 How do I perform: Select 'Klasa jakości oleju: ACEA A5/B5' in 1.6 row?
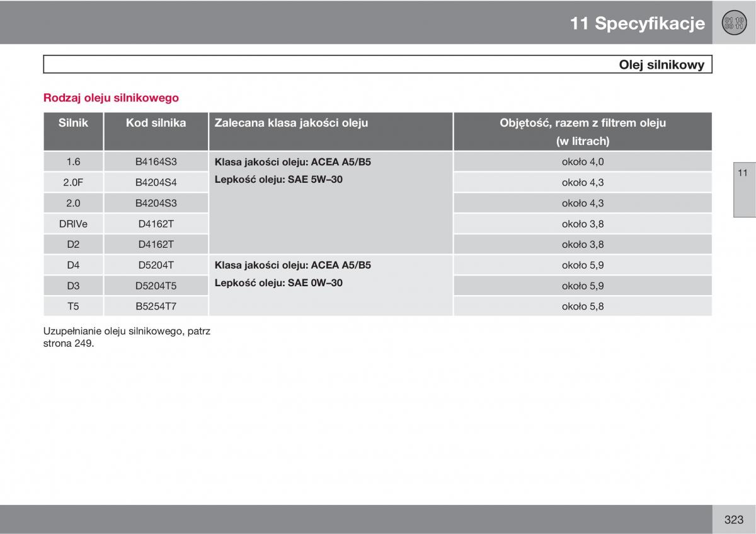293,162
